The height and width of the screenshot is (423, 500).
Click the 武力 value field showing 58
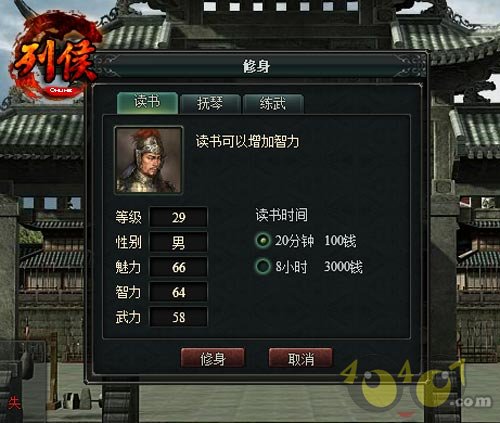(x=178, y=317)
